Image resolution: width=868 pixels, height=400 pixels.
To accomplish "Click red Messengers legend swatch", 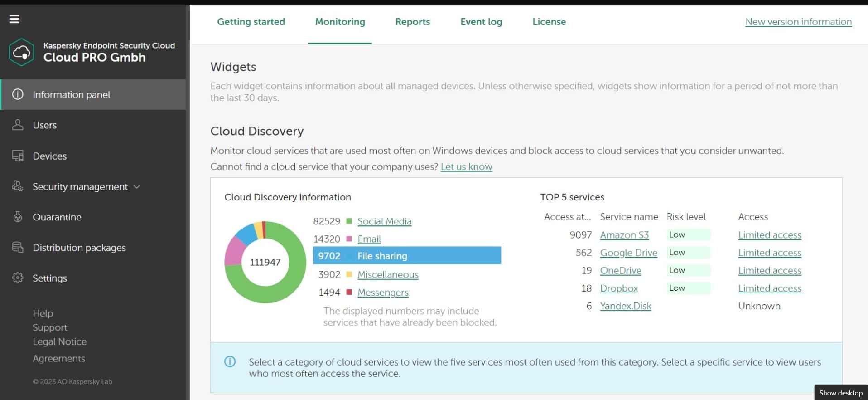I will click(x=349, y=292).
